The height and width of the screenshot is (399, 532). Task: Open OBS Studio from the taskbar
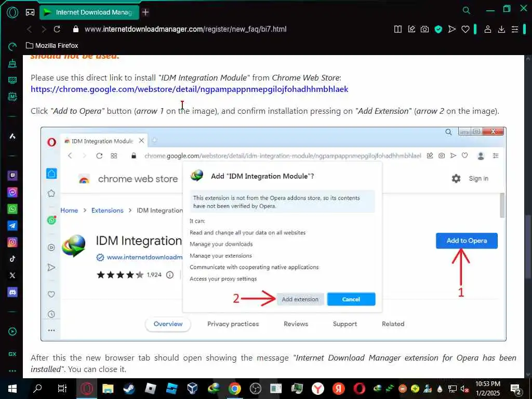tap(255, 389)
